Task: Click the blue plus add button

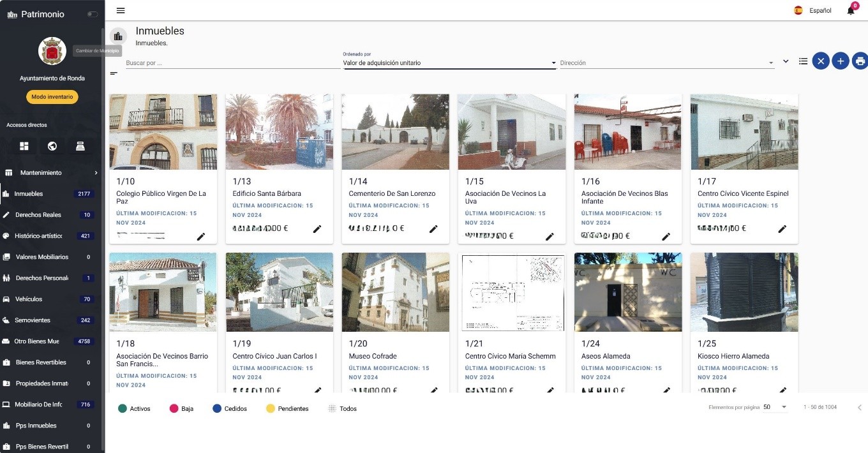Action: (x=841, y=61)
